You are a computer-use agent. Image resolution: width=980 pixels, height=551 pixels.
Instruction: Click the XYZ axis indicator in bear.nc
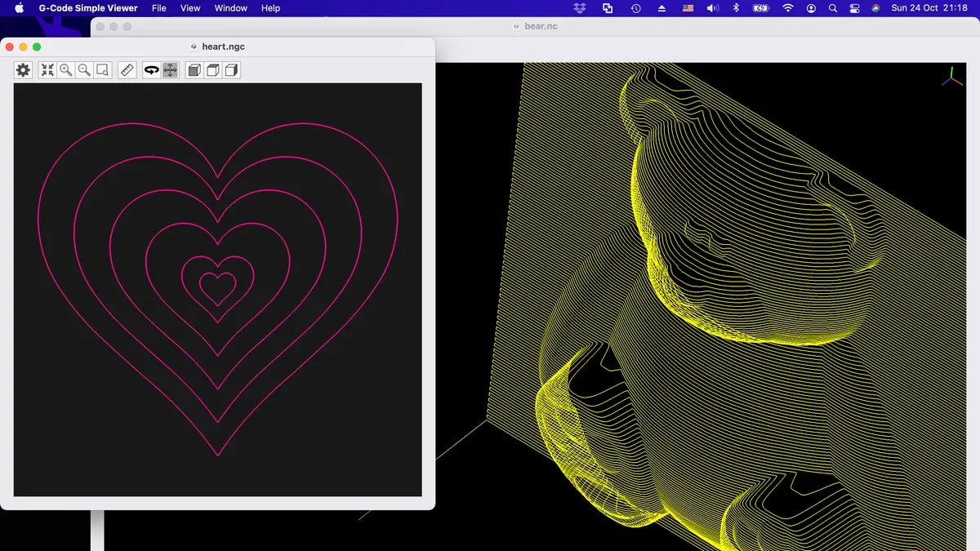click(x=951, y=78)
